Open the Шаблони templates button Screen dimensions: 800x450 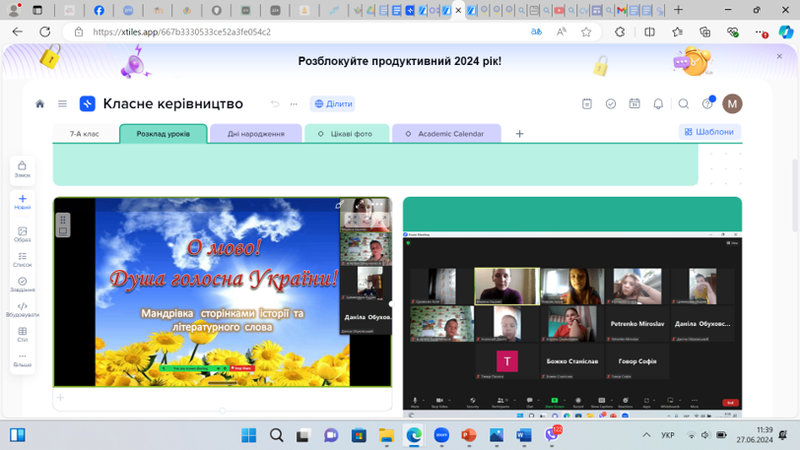[x=709, y=132]
